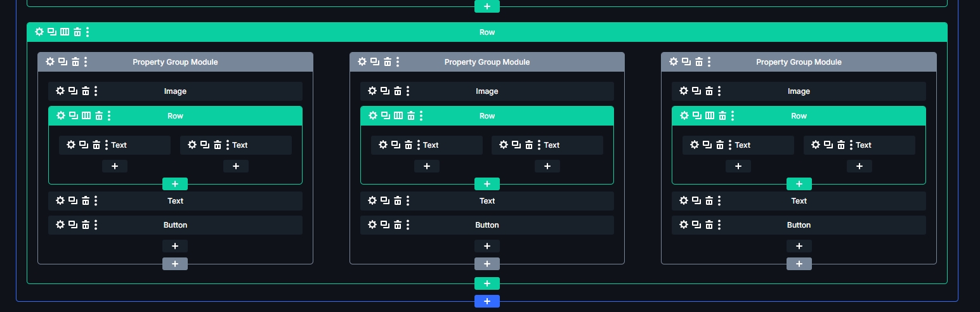Add a new section with blue plus

pyautogui.click(x=487, y=301)
